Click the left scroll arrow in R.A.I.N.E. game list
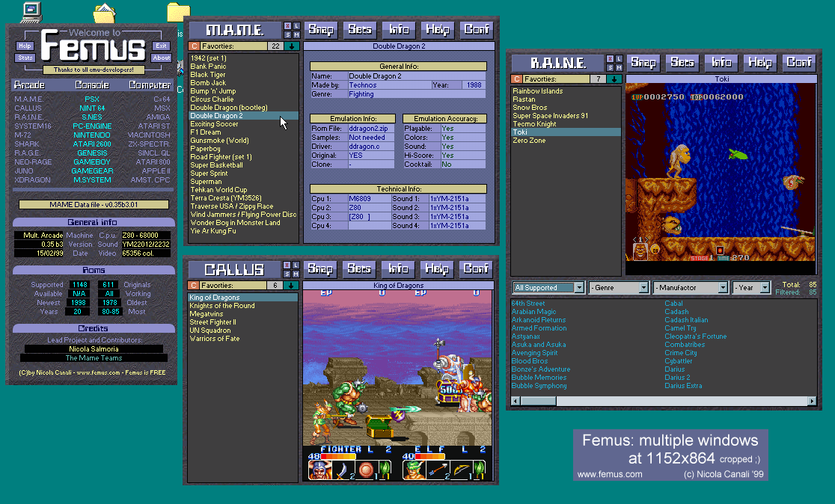The image size is (835, 504). (515, 401)
